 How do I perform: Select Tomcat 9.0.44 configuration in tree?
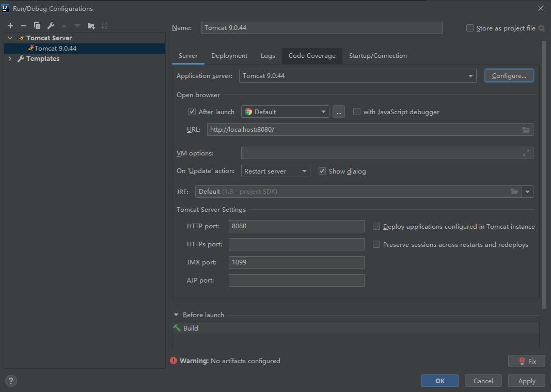coord(85,48)
